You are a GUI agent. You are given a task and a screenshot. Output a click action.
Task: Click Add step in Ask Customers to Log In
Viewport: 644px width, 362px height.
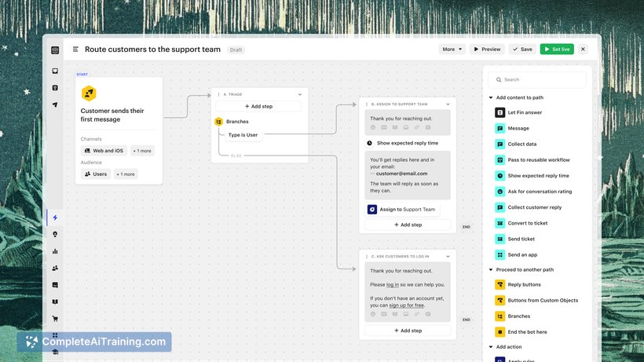[x=408, y=331]
